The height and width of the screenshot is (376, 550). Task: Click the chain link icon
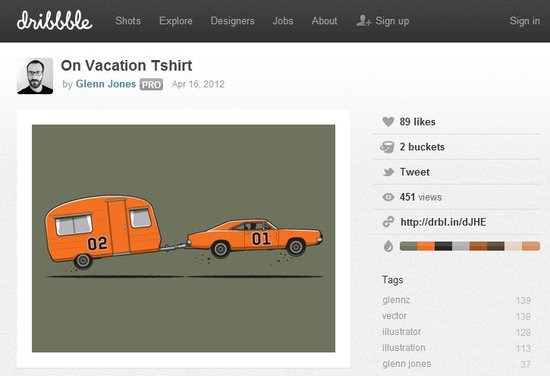pos(388,222)
